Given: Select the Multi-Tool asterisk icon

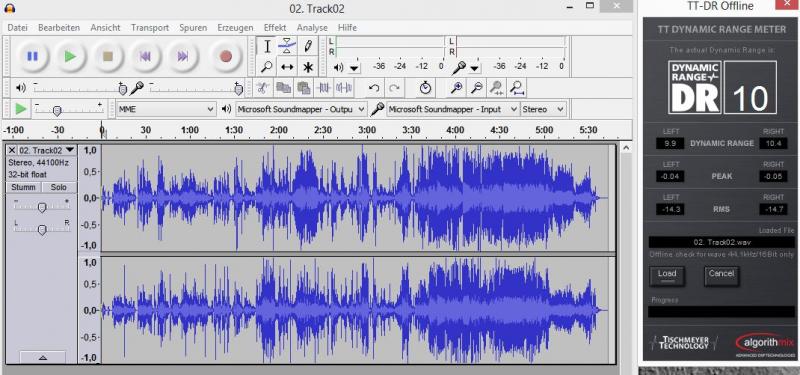Looking at the screenshot, I should [308, 67].
